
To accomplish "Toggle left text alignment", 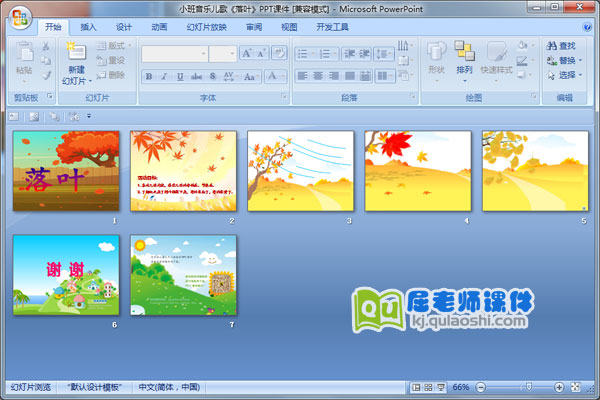I will tap(302, 76).
